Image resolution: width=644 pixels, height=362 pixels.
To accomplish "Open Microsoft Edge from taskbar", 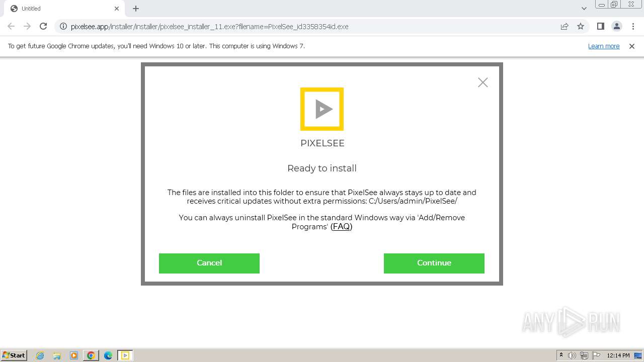I will click(x=108, y=355).
